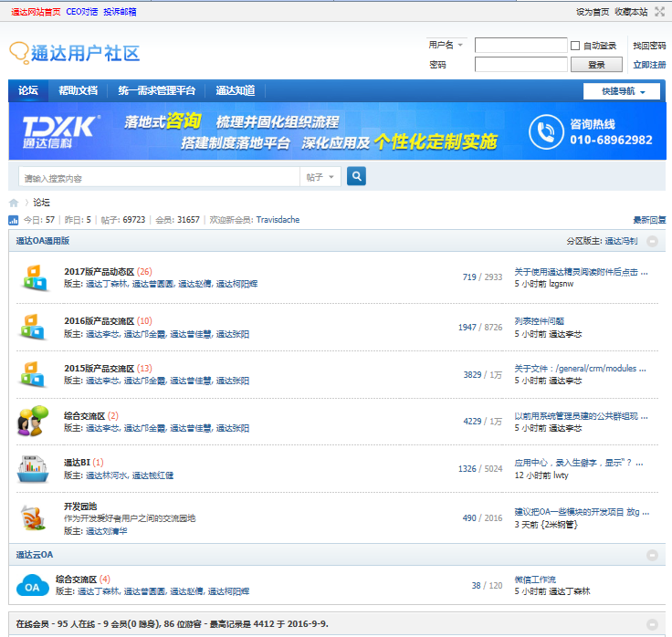The width and height of the screenshot is (672, 637).
Task: Select the 论坛 nav tab
Action: coord(28,90)
